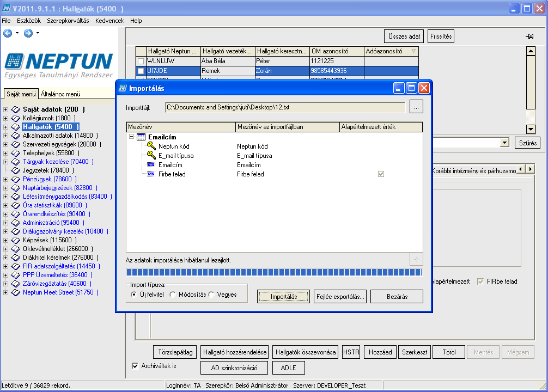The image size is (548, 392).
Task: Click the Neptun icon in Importálás title bar
Action: [123, 88]
